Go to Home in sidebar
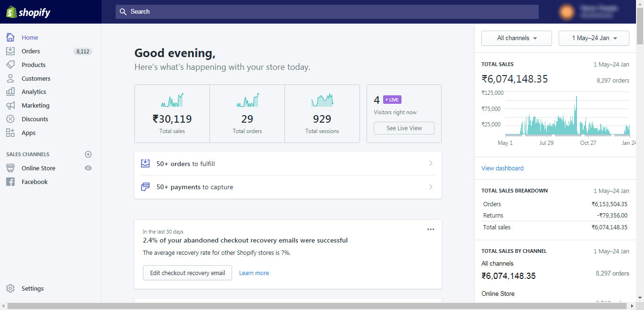Screen dimensions: 644x310 [30, 37]
